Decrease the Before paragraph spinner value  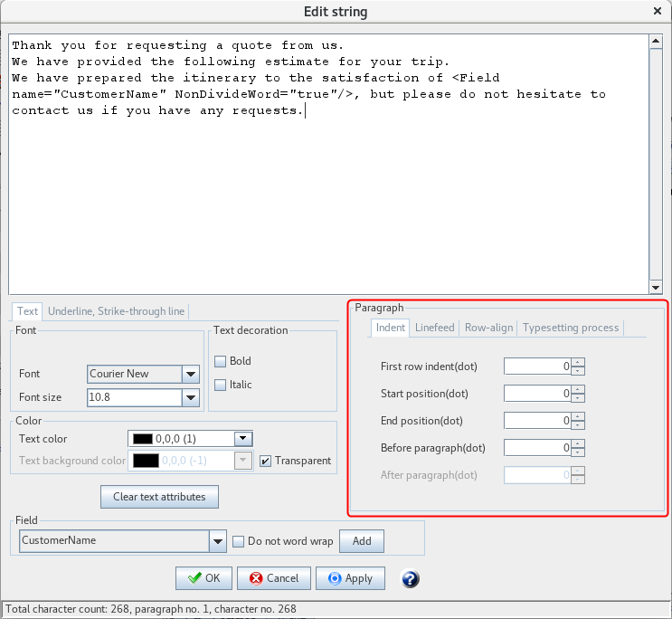(579, 452)
